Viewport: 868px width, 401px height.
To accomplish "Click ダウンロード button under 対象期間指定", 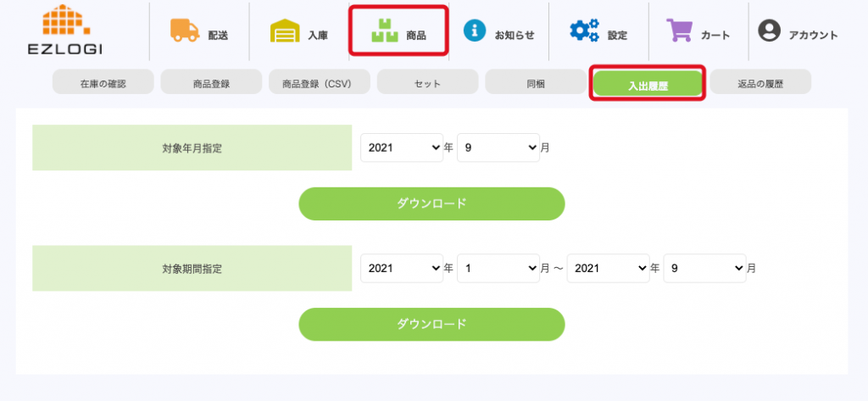I will pos(431,324).
